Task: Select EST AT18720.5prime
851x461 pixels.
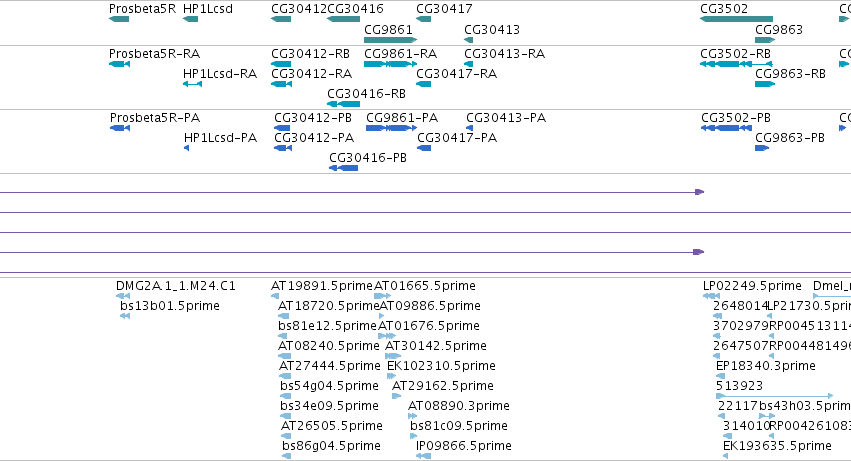Action: (x=328, y=306)
